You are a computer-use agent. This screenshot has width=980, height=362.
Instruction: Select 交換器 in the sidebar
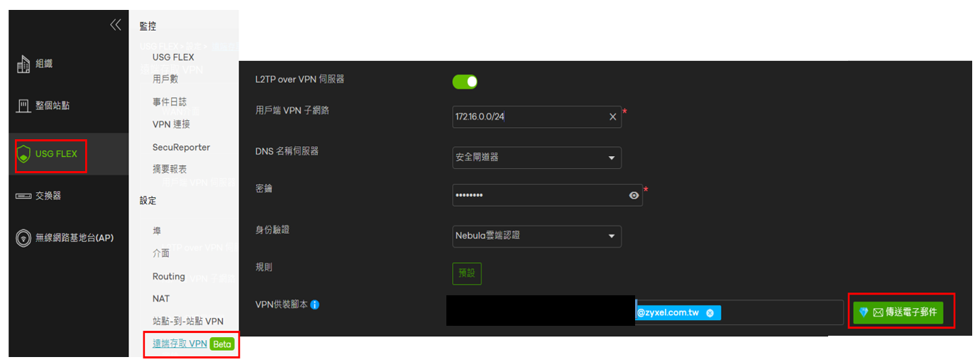coord(48,196)
